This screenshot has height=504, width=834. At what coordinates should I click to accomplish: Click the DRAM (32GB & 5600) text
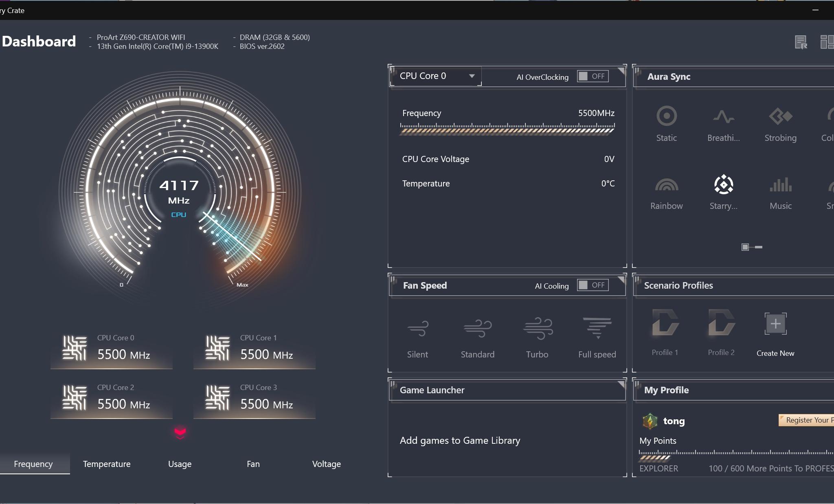pos(274,37)
